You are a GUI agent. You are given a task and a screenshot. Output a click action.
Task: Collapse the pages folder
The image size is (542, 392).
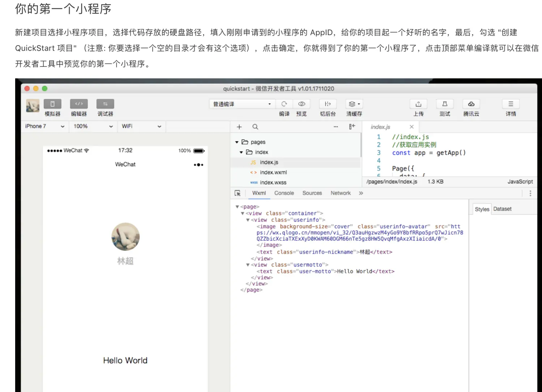pos(237,142)
